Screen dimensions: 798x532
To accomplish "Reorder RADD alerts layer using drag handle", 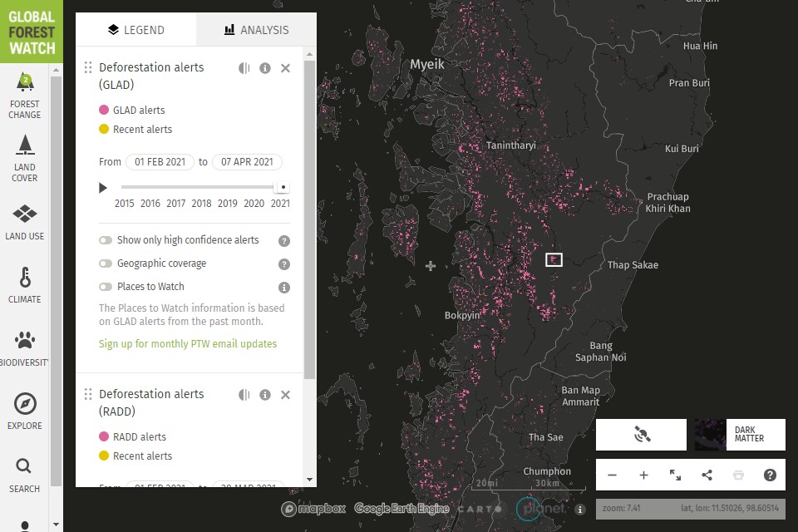I will tap(88, 394).
